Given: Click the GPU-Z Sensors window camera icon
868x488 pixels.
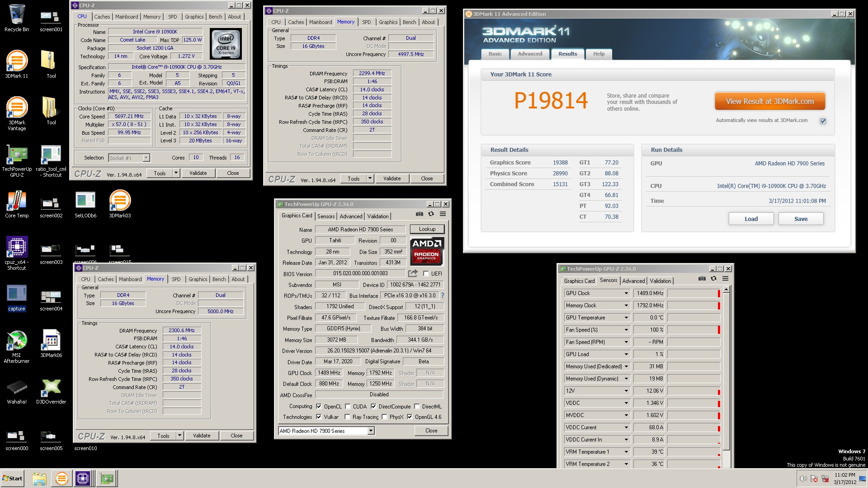Looking at the screenshot, I should click(x=702, y=279).
